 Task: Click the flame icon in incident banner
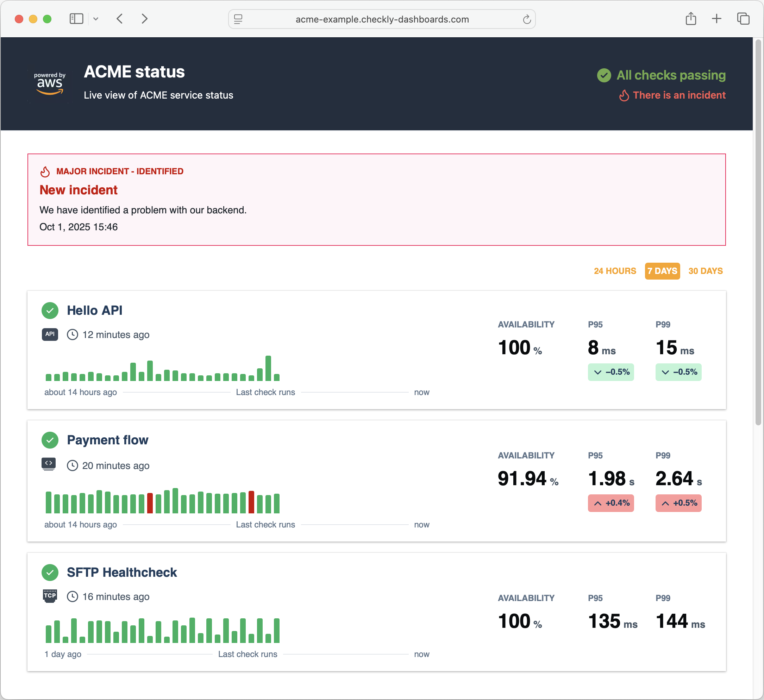45,172
